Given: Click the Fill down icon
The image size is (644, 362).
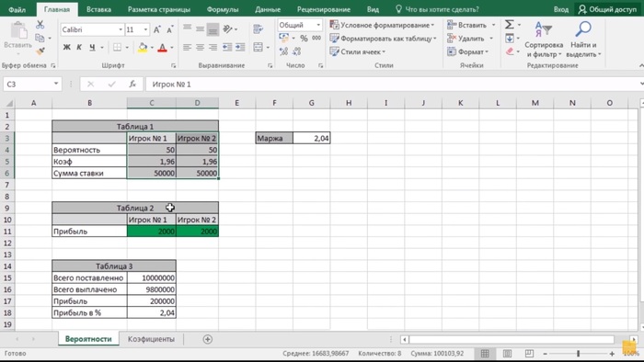Looking at the screenshot, I should pyautogui.click(x=510, y=38).
